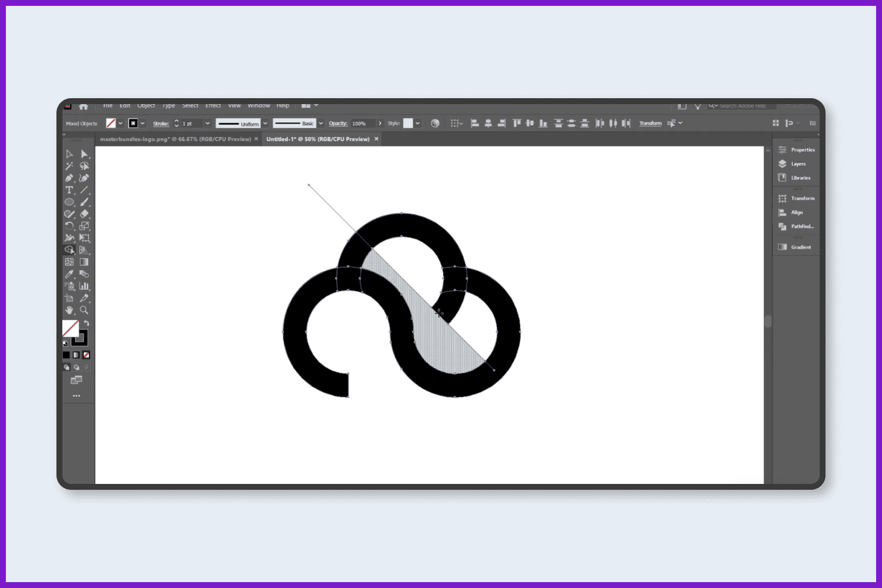Pick the Line Segment tool
Image resolution: width=882 pixels, height=588 pixels.
(85, 190)
